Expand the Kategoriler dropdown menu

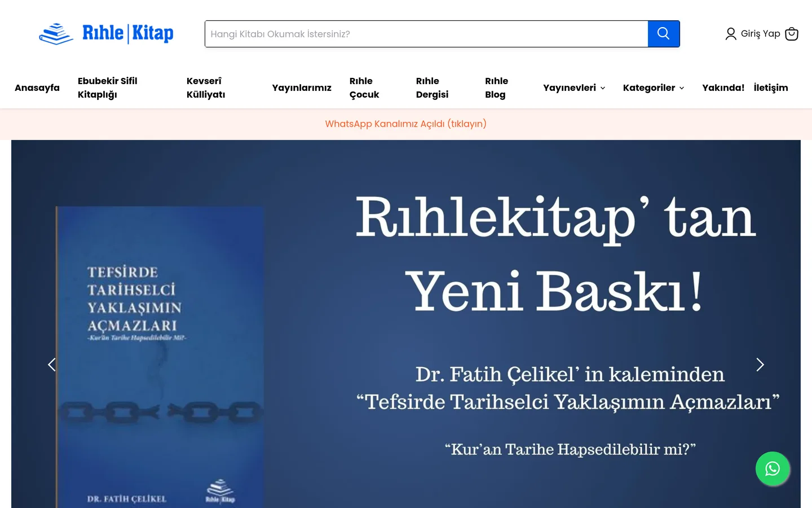654,87
